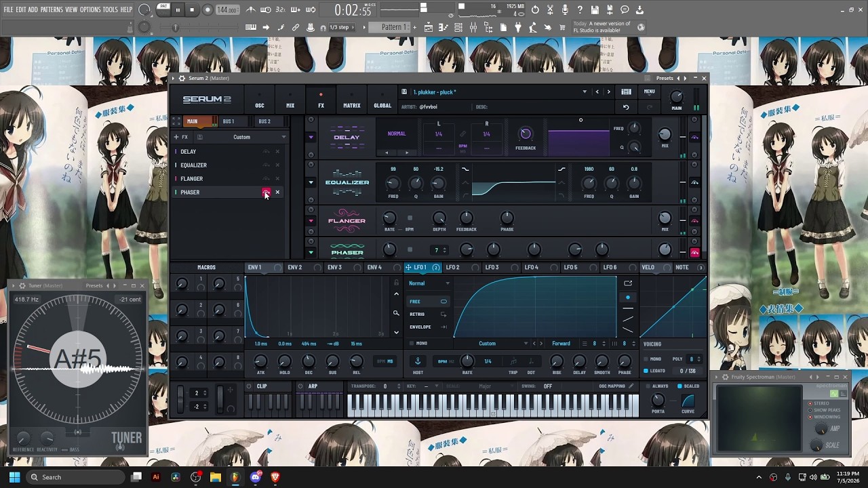Enable LFO MONO checkbox

coord(412,344)
